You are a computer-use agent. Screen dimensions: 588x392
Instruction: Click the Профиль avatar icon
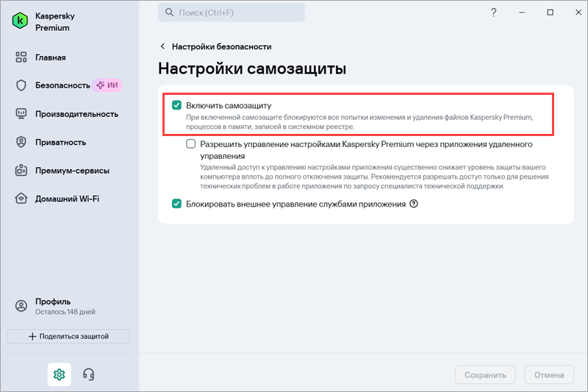[21, 306]
